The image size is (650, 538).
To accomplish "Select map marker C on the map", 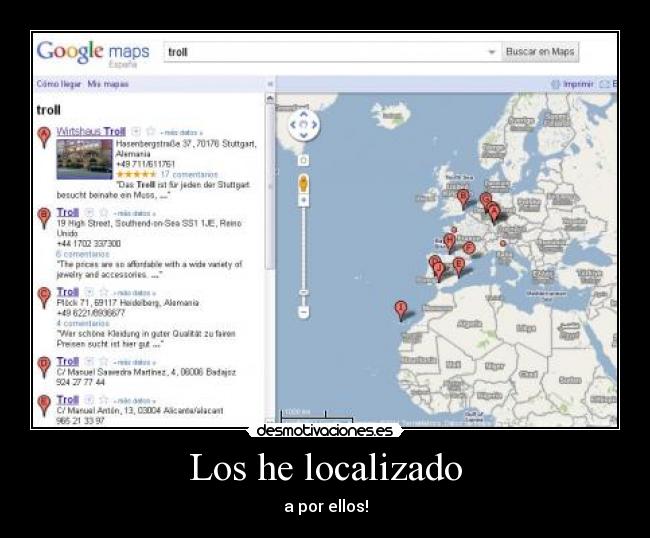I will point(485,201).
